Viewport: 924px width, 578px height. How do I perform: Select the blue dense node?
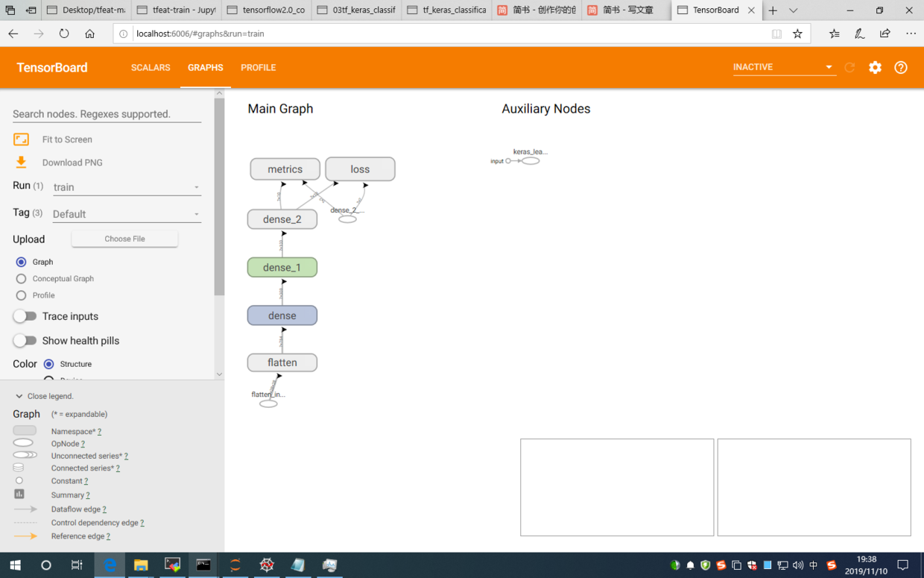click(x=282, y=315)
